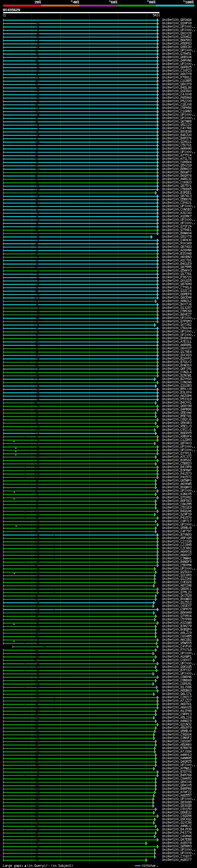Image resolution: width=197 pixels, height=868 pixels.
Task: Click hit label UniRef100_C9PH79
Action: (177, 609)
